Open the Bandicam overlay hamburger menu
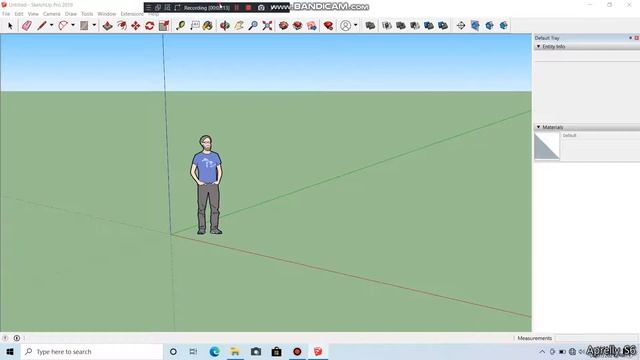640x360 pixels. 148,8
